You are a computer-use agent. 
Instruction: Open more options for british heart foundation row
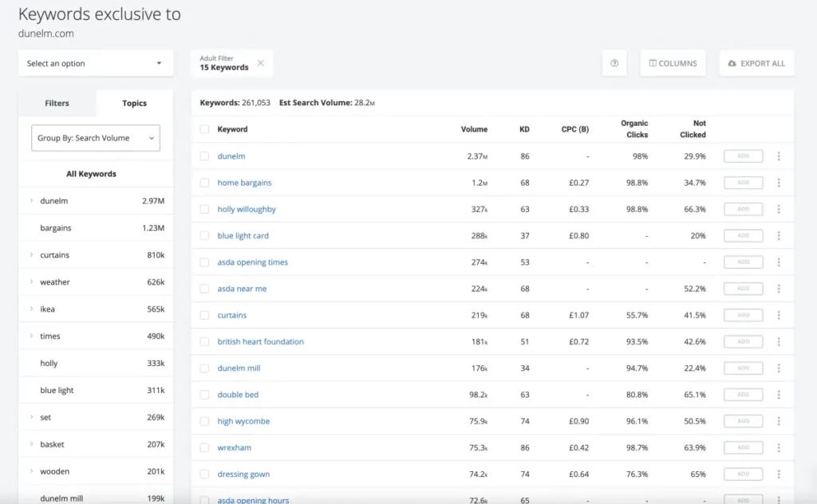click(x=779, y=341)
